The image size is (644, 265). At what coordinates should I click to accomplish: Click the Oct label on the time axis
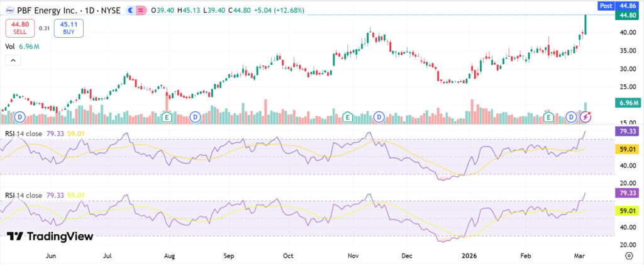coord(288,256)
